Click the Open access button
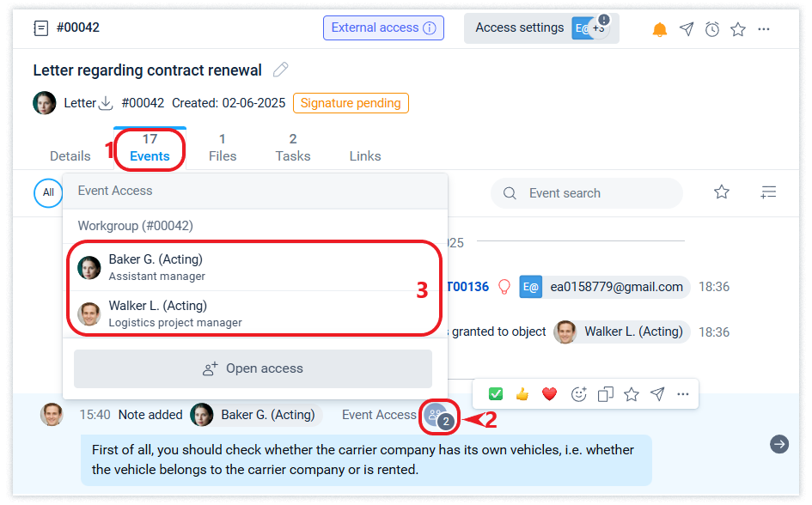The height and width of the screenshot is (505, 812). [x=253, y=368]
